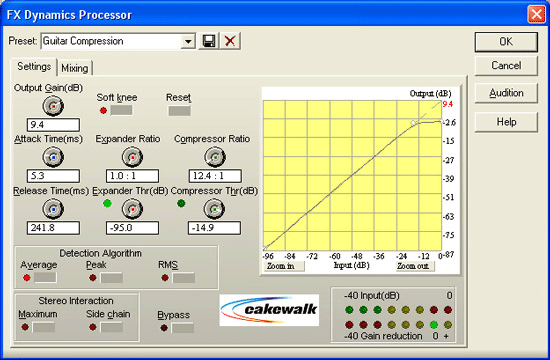This screenshot has height=360, width=550.
Task: Toggle the Bypass switch
Action: pos(182,328)
